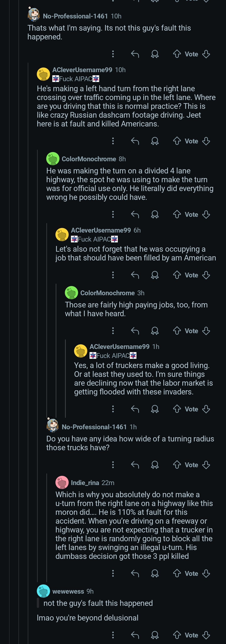Viewport: 226px width, 644px height.
Task: Downvote wewewess's 'beyond delusional' comment
Action: [206, 635]
